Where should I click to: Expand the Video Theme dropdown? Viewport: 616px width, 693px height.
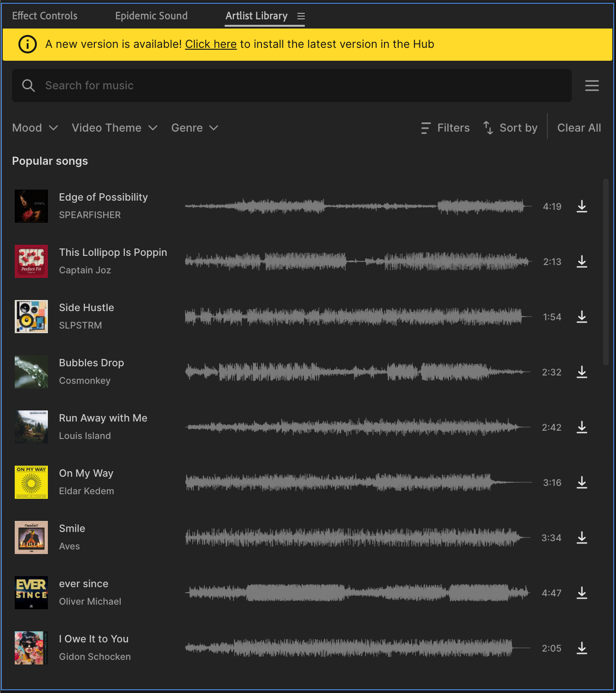point(115,128)
